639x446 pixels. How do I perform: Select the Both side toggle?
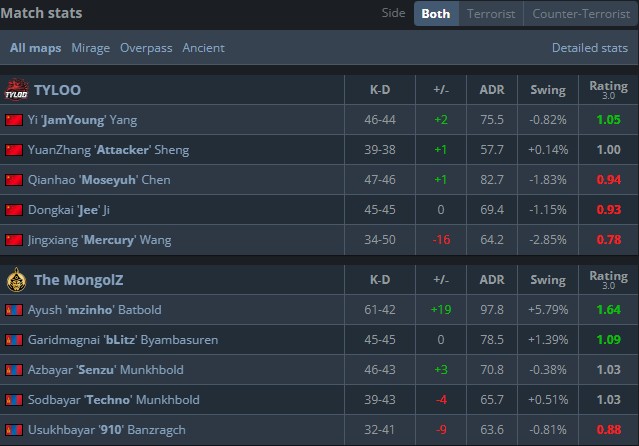tap(435, 14)
